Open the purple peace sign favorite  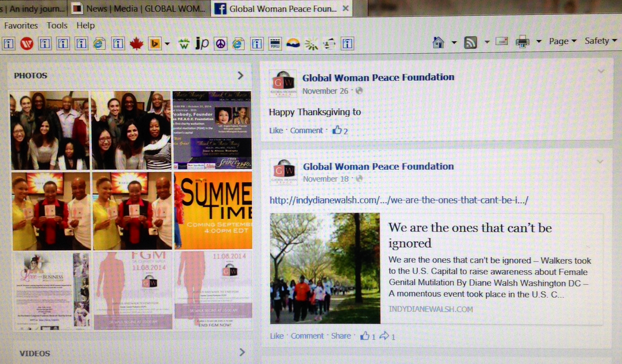221,44
